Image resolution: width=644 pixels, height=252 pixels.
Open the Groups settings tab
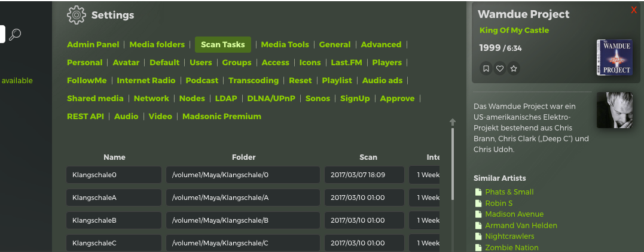(237, 62)
